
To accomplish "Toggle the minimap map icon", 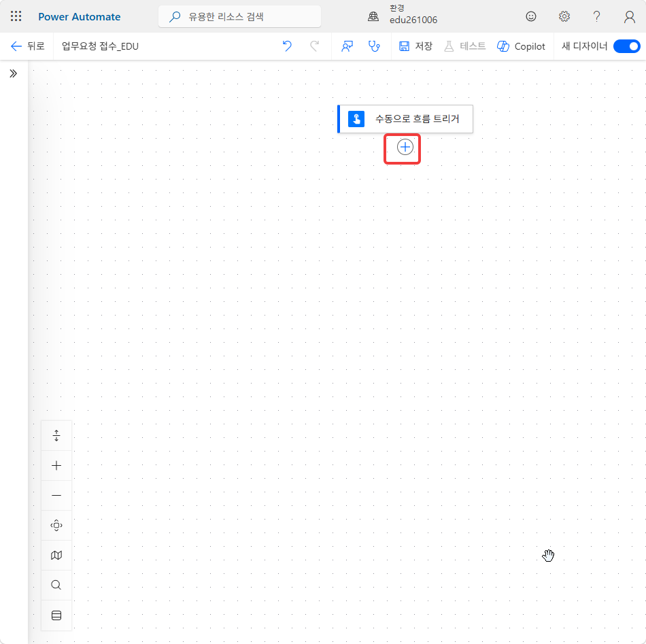I will point(56,556).
